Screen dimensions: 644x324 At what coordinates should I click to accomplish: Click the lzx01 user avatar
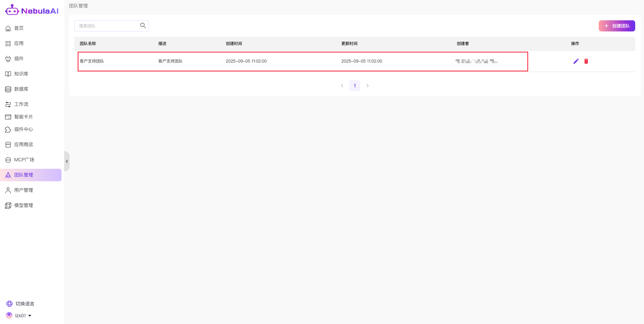[x=9, y=316]
